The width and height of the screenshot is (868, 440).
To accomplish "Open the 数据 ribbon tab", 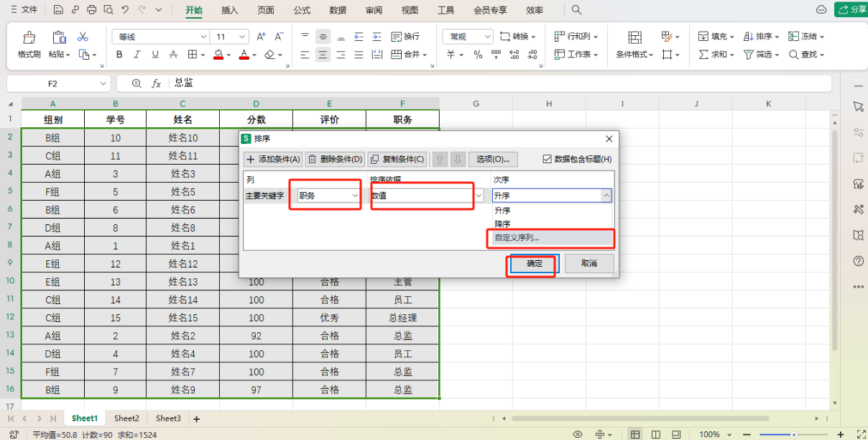I will (338, 10).
